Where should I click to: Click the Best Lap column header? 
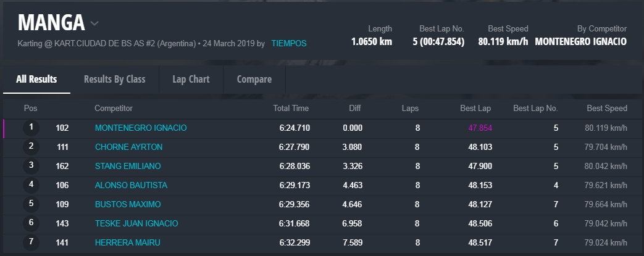click(475, 109)
